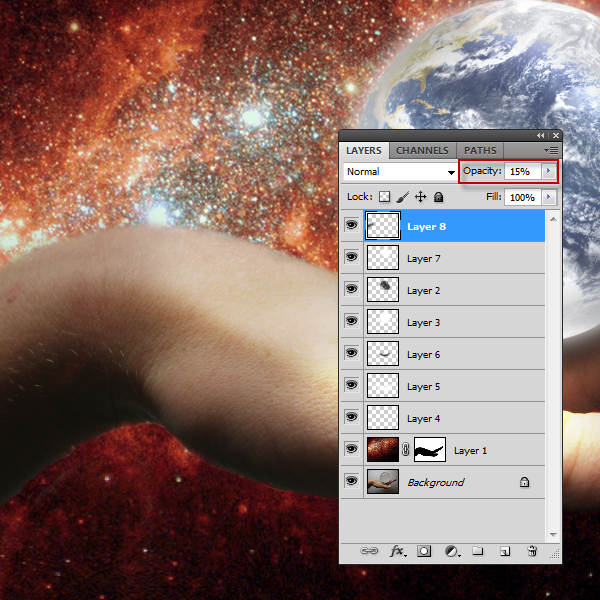Viewport: 600px width, 600px height.
Task: Toggle Layer 1 visibility
Action: click(351, 448)
